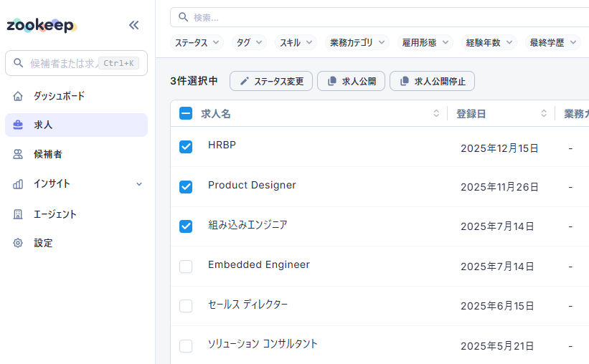
Task: Click the 求人公開停止 button
Action: [432, 81]
